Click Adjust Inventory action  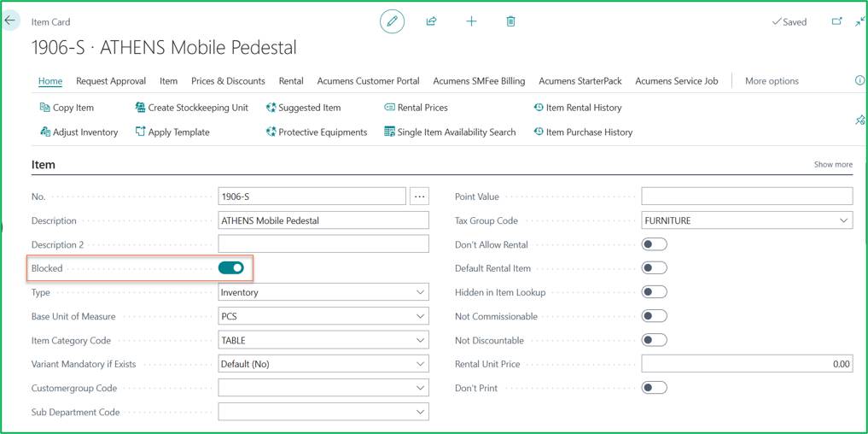pos(79,132)
